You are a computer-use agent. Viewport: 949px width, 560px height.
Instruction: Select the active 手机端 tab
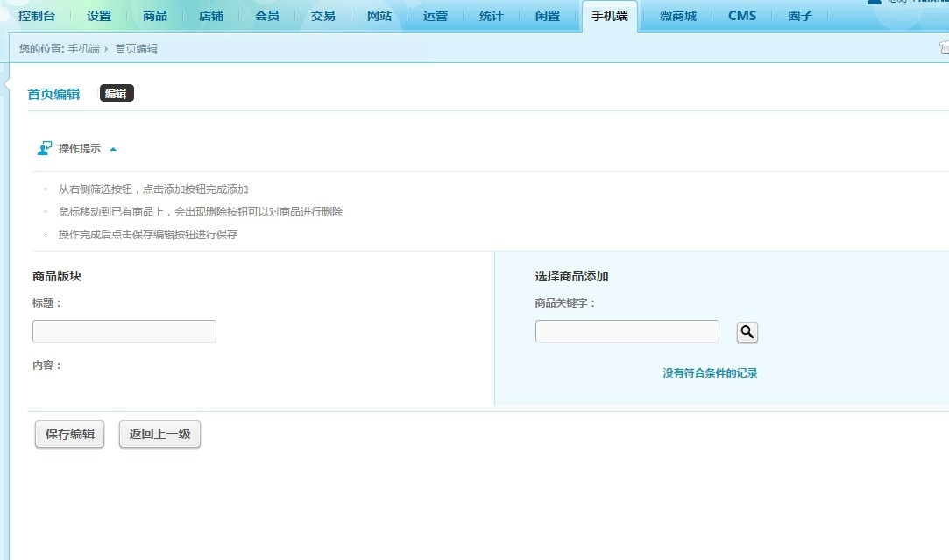[610, 17]
